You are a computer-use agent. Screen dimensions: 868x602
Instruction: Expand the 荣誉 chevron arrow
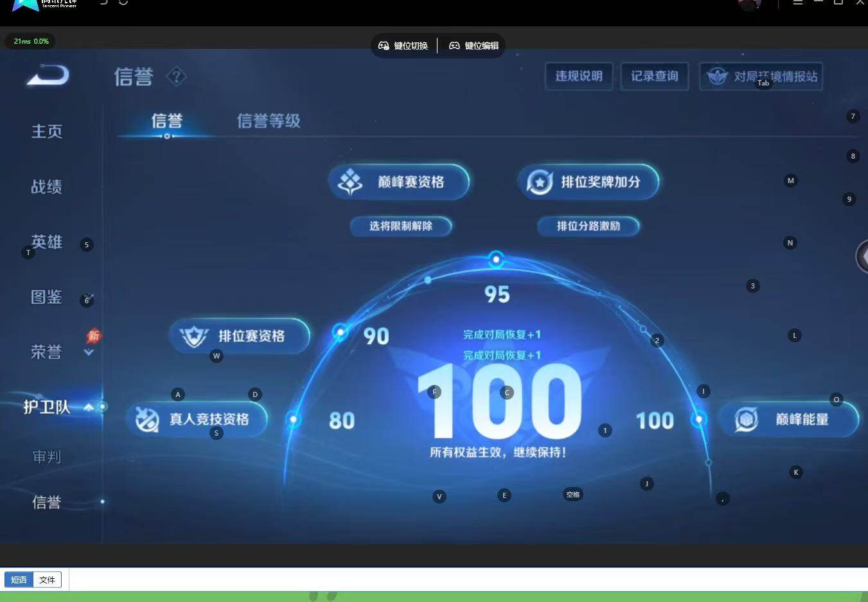tap(89, 352)
